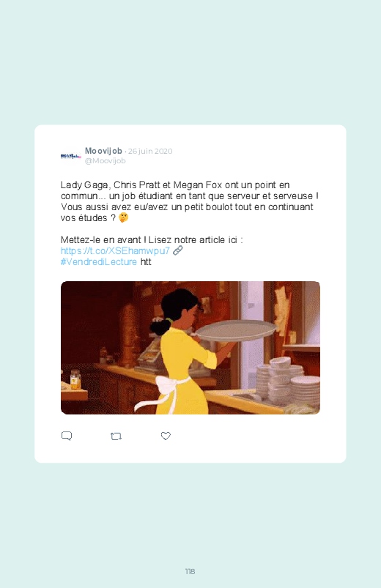Follow the https://t.co/XSEhamwpu7 link
Screen dimensions: 381x588
tap(115, 250)
